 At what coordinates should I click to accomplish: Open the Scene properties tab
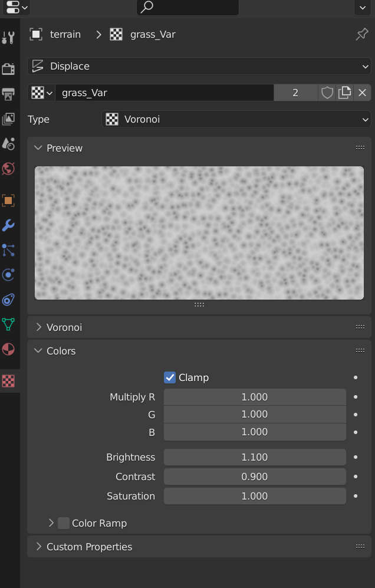click(8, 143)
